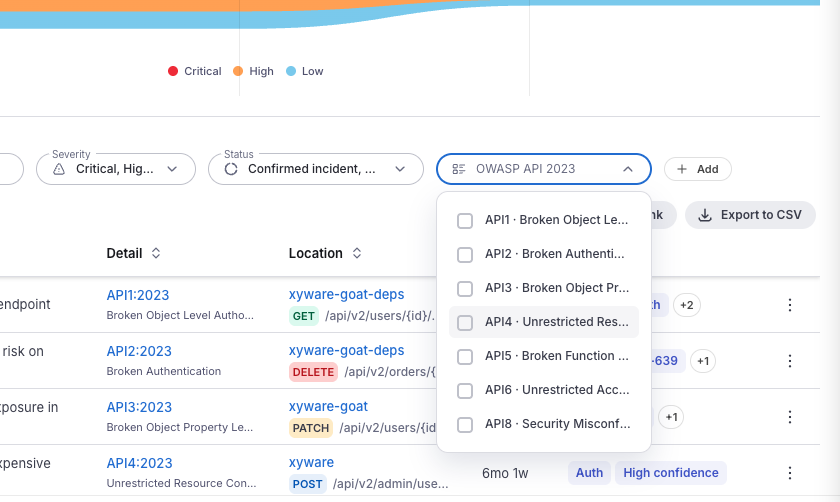Check the API1 Broken Object Level checkbox

pyautogui.click(x=464, y=221)
